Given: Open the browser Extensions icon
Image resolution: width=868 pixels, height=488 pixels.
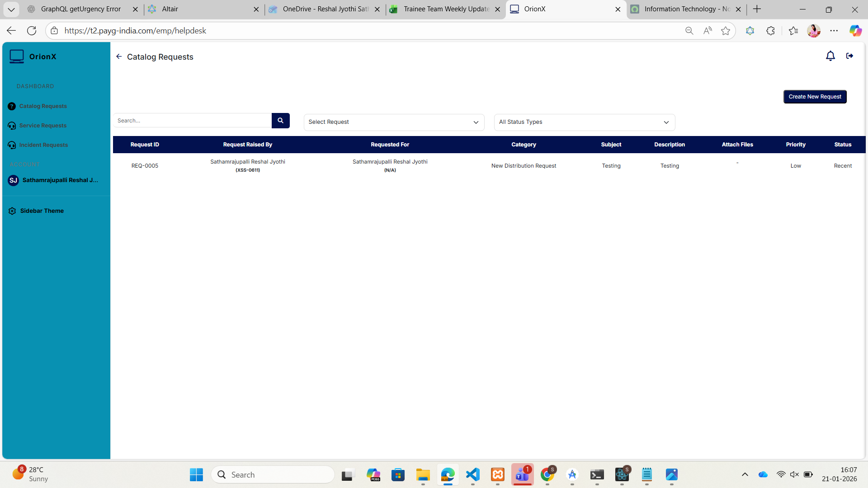Looking at the screenshot, I should 770,31.
